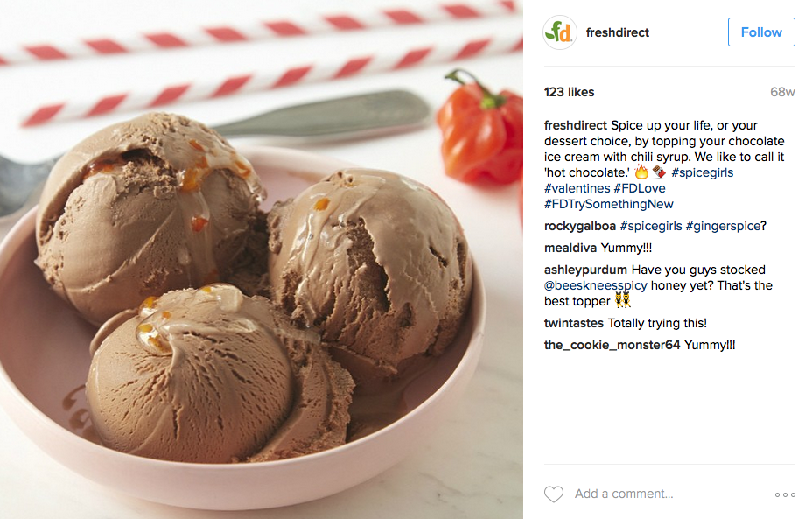The image size is (812, 519).
Task: Open the #valentines hashtag
Action: click(x=577, y=188)
